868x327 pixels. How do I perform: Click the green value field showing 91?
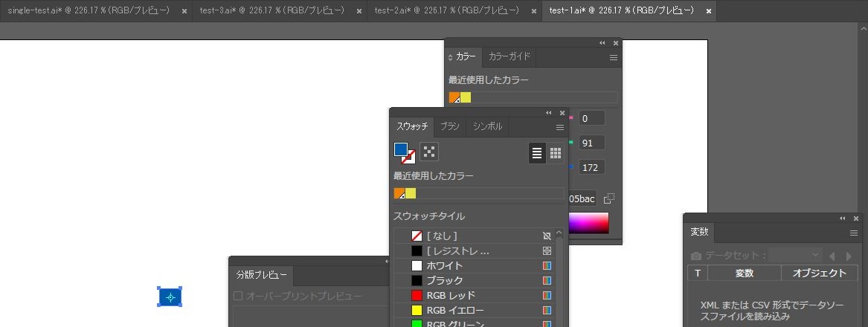pos(592,143)
